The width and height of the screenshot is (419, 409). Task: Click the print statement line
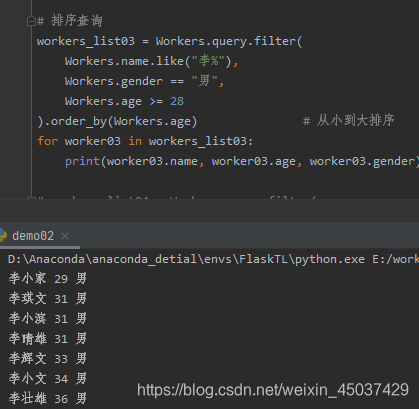coord(242,161)
